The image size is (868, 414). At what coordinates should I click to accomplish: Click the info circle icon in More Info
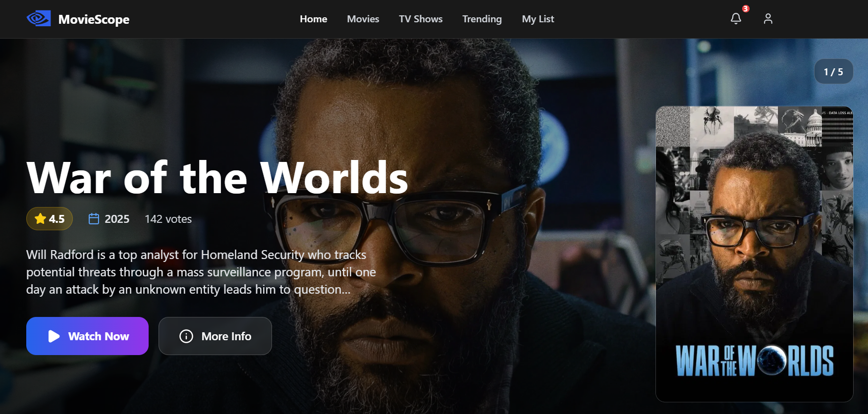pyautogui.click(x=186, y=336)
